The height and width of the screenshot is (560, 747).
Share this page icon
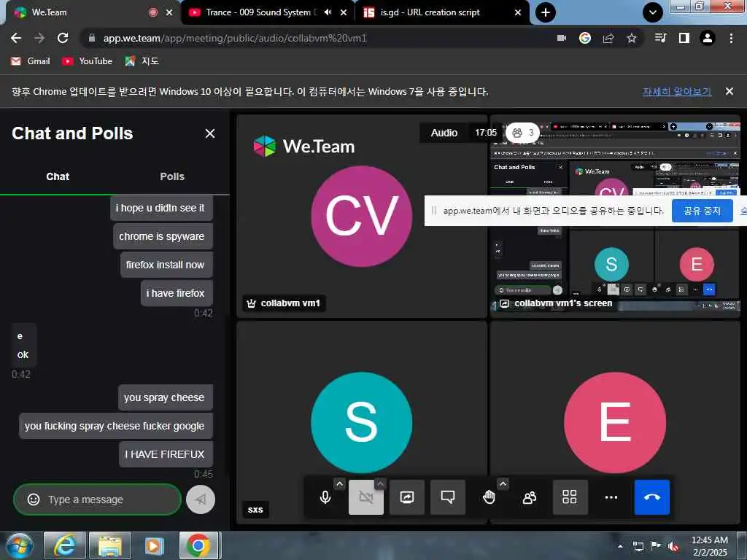(608, 38)
